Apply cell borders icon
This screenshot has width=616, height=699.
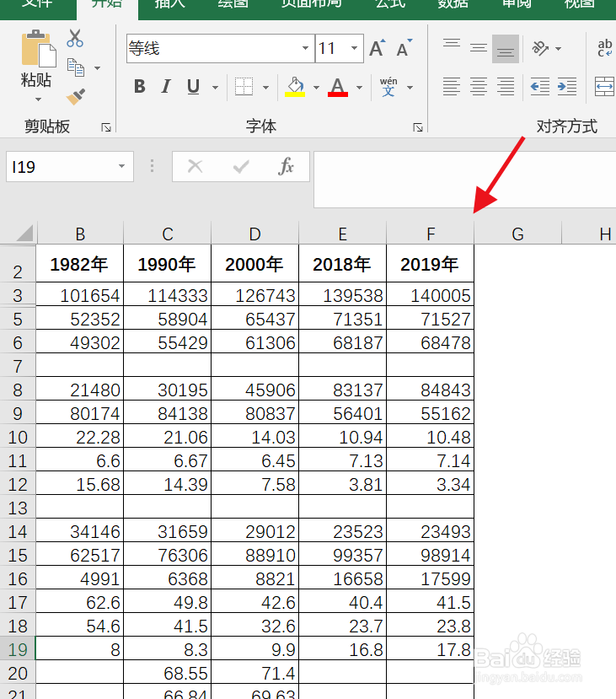click(244, 87)
